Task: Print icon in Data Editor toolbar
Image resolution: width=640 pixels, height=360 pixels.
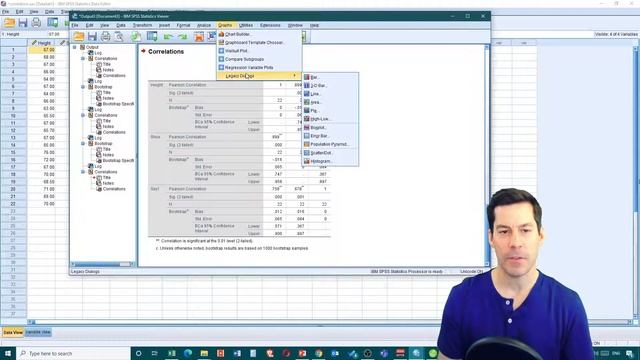Action: click(x=36, y=22)
